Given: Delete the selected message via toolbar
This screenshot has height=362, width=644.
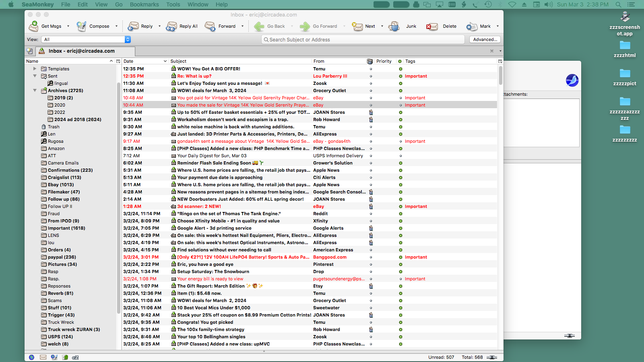Looking at the screenshot, I should click(432, 26).
